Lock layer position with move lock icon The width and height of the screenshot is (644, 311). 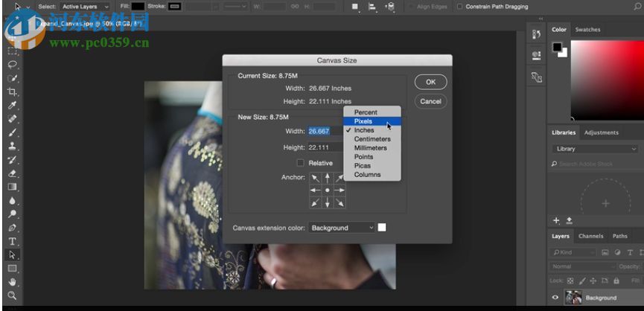(593, 280)
